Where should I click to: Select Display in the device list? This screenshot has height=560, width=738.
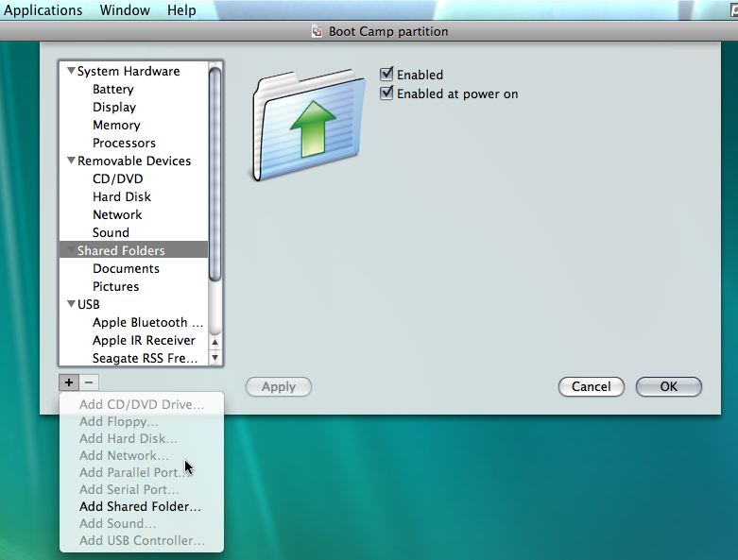[x=133, y=107]
